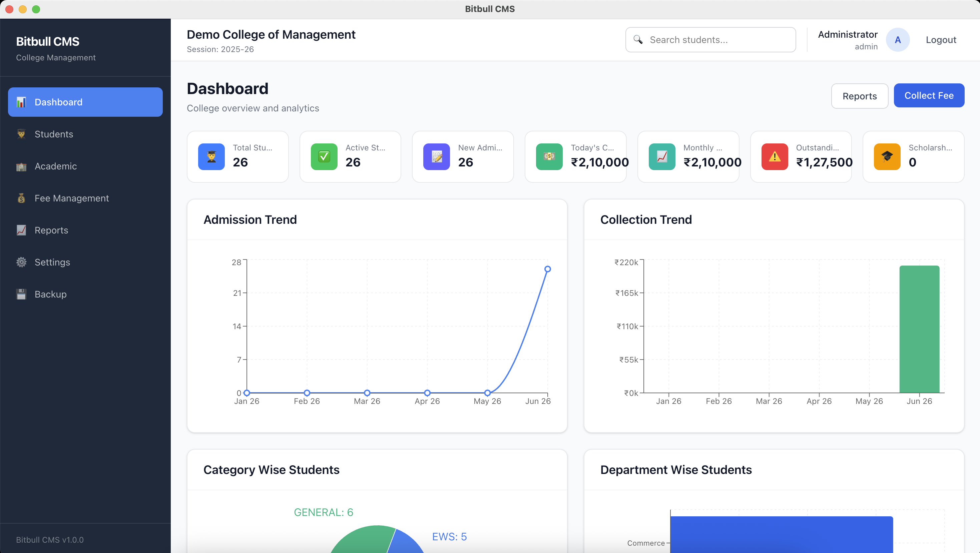Viewport: 980px width, 553px height.
Task: Click the Settings gear icon
Action: pos(21,262)
